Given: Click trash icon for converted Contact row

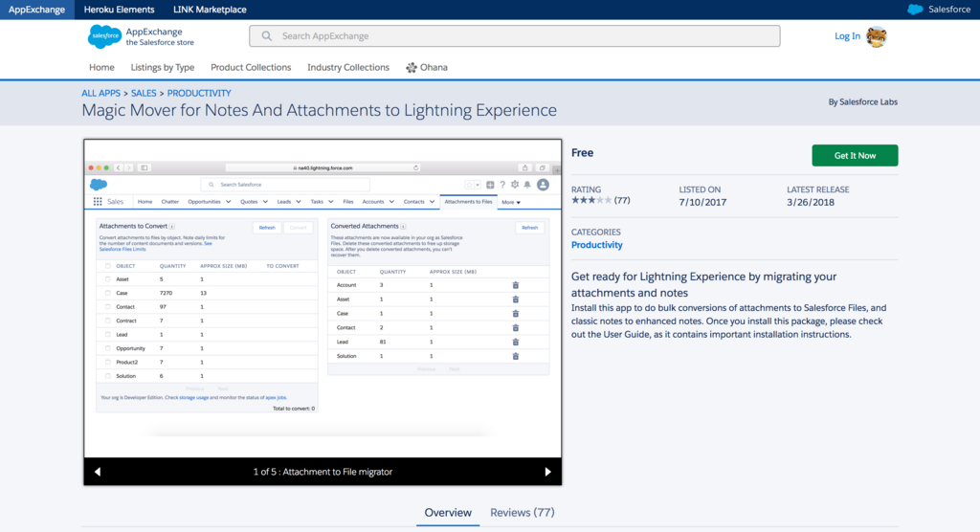Looking at the screenshot, I should [516, 327].
